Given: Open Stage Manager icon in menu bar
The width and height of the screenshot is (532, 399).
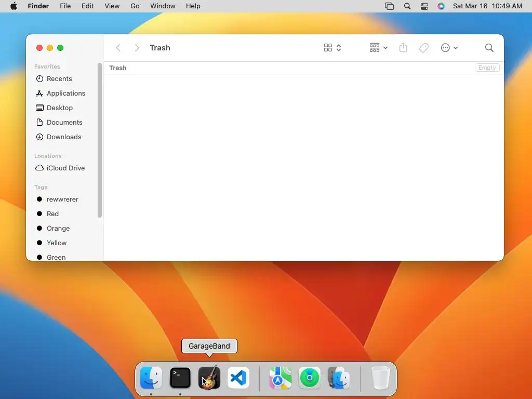Looking at the screenshot, I should click(x=390, y=6).
